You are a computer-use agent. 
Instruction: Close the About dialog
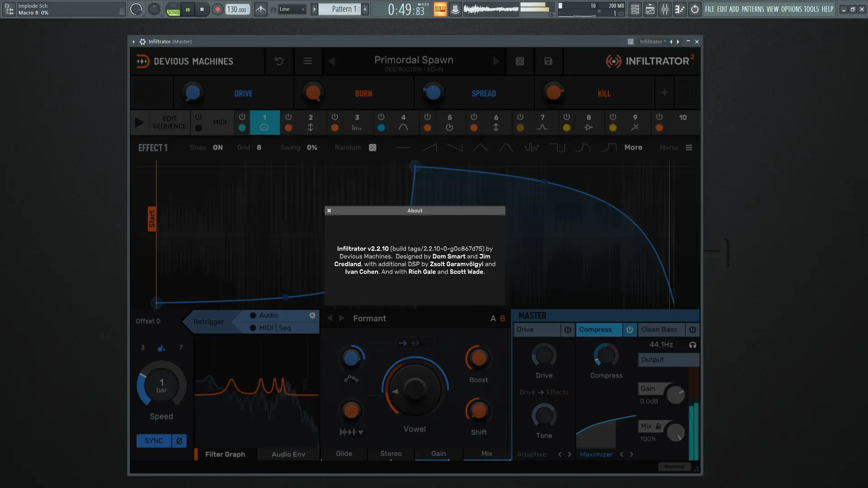(x=329, y=211)
